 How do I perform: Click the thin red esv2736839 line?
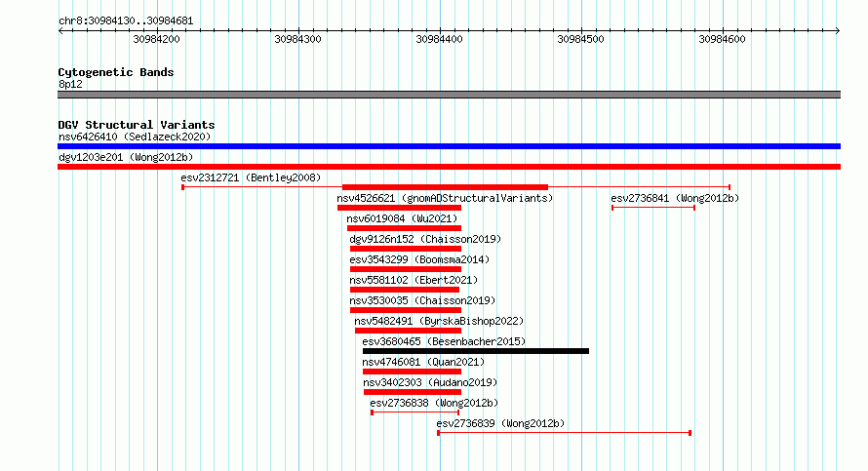coord(564,433)
